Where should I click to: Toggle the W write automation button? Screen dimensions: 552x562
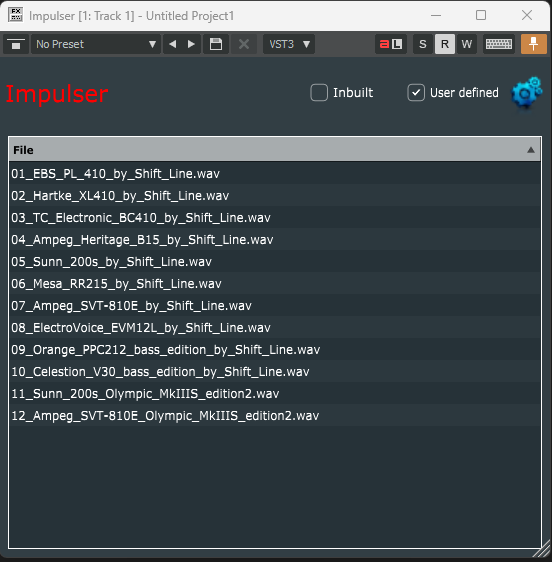click(x=467, y=44)
